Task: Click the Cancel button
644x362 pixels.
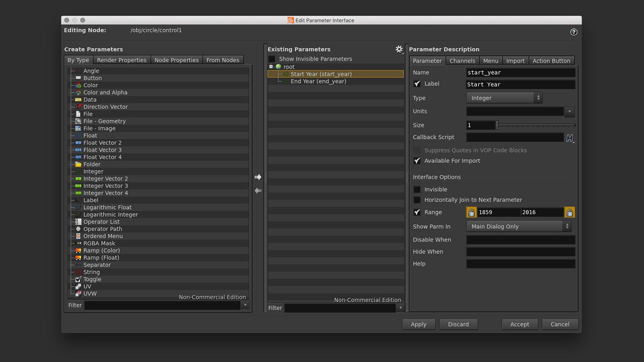Action: 560,324
